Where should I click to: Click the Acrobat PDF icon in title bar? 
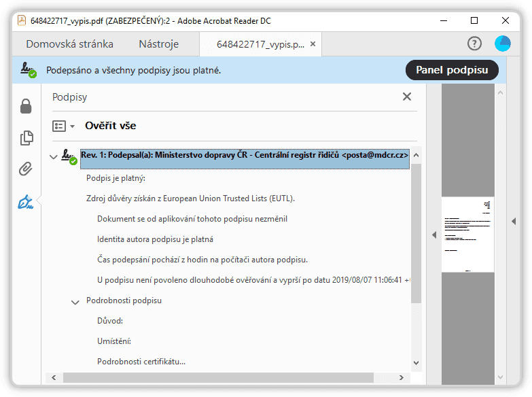(x=21, y=20)
